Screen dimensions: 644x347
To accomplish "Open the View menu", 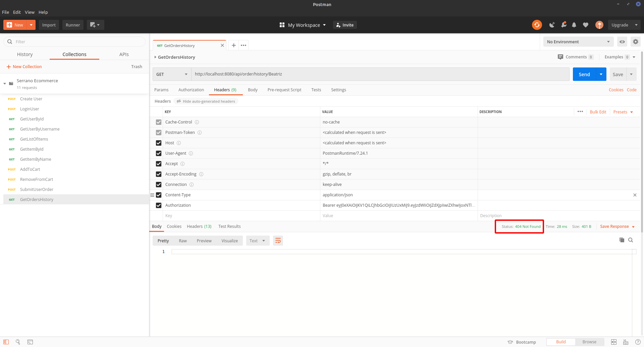I will pos(30,12).
